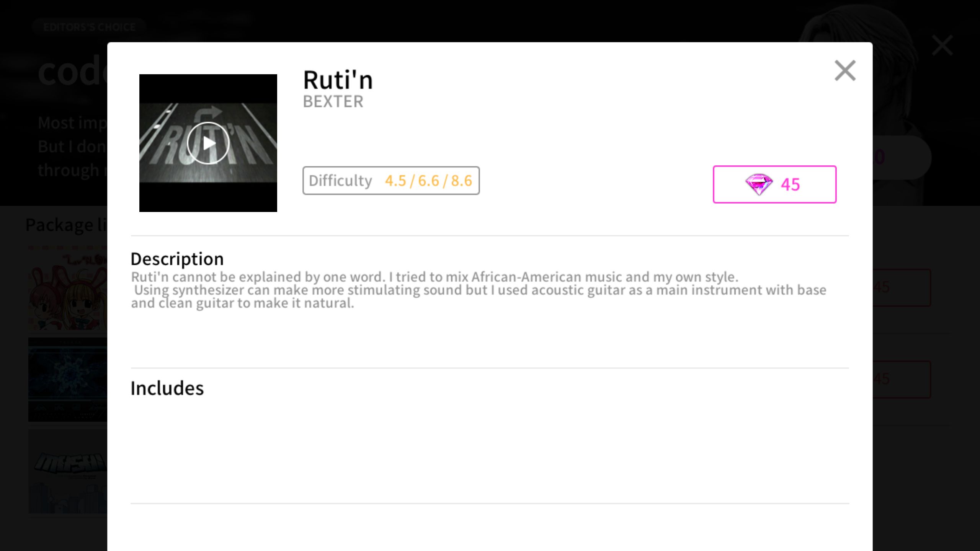
Task: Open the bunny girls package thumbnail
Action: (68, 288)
